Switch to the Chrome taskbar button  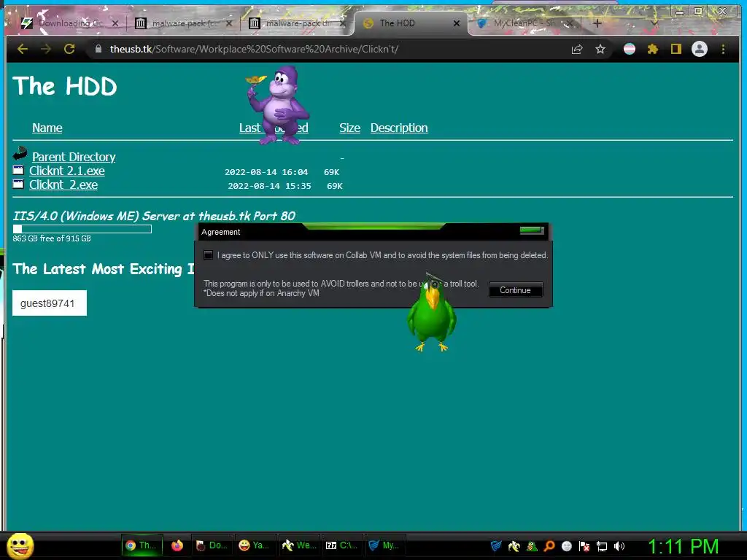click(x=142, y=545)
